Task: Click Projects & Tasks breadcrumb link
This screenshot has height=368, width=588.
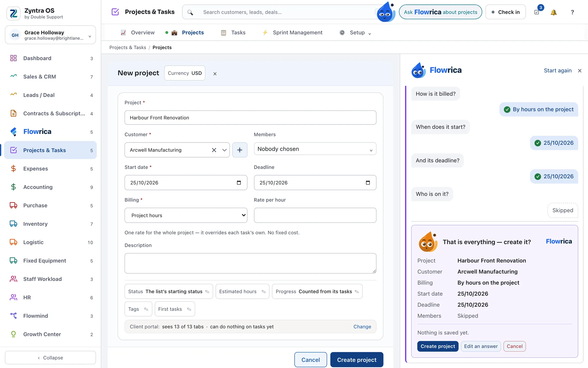Action: click(x=128, y=48)
